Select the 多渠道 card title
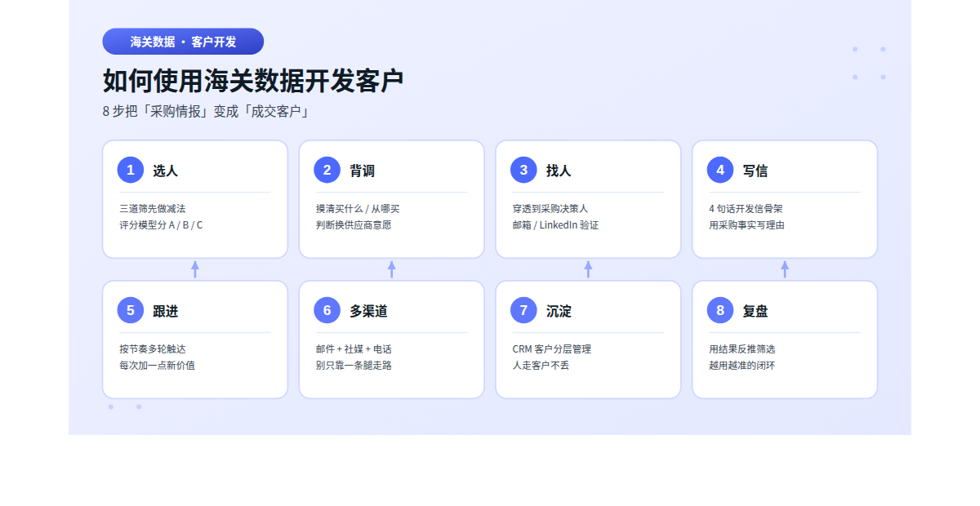 (x=368, y=311)
